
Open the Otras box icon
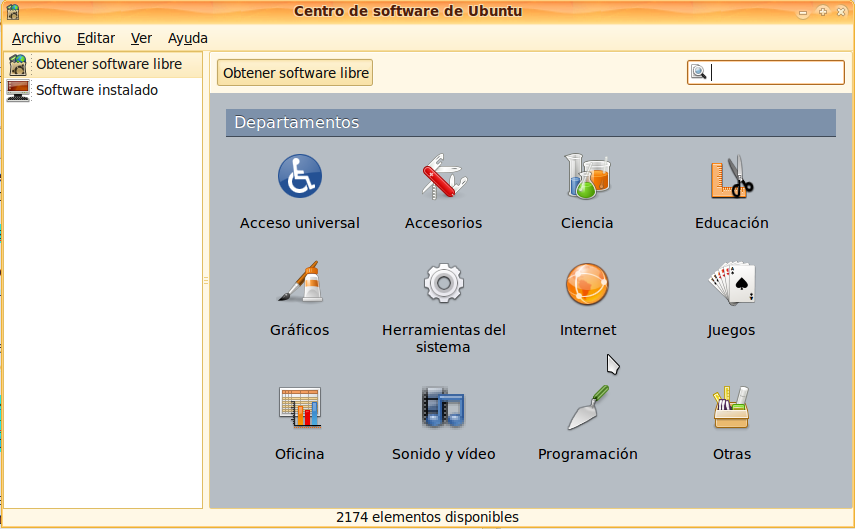point(731,407)
